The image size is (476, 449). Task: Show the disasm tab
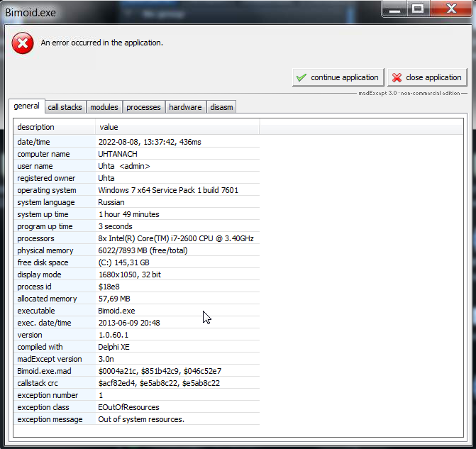click(221, 107)
